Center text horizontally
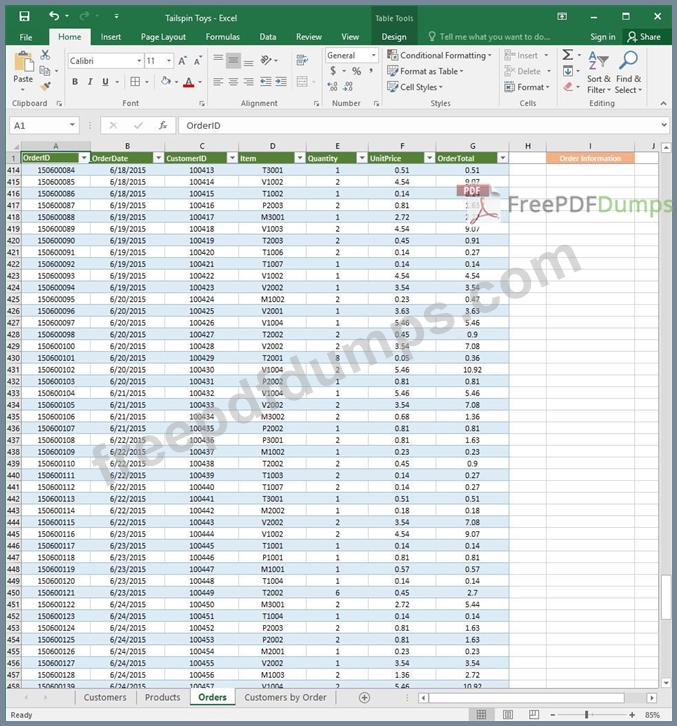Image resolution: width=677 pixels, height=726 pixels. tap(233, 82)
